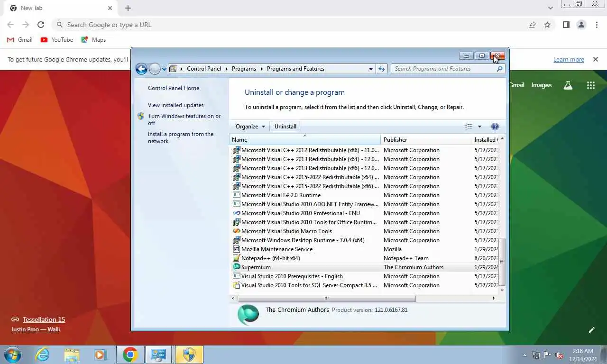Open Chrome tab search chevron
The image size is (607, 364).
tap(550, 8)
